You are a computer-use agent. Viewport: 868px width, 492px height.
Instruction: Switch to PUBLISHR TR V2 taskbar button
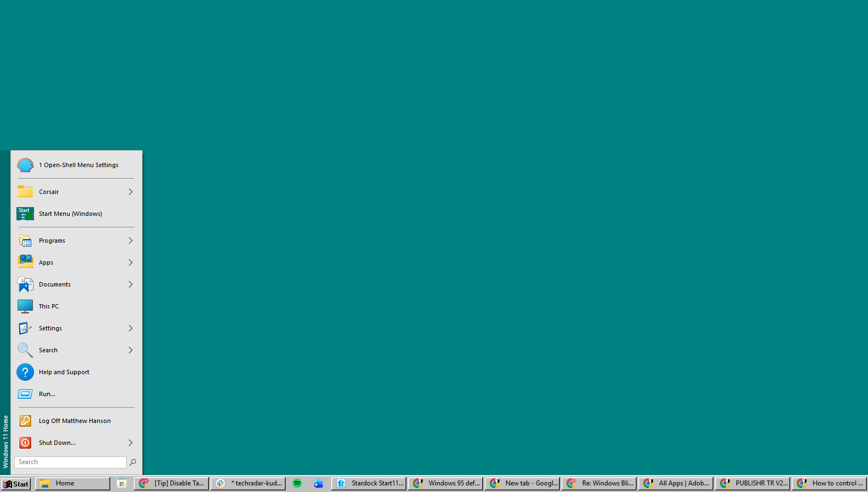pyautogui.click(x=752, y=483)
